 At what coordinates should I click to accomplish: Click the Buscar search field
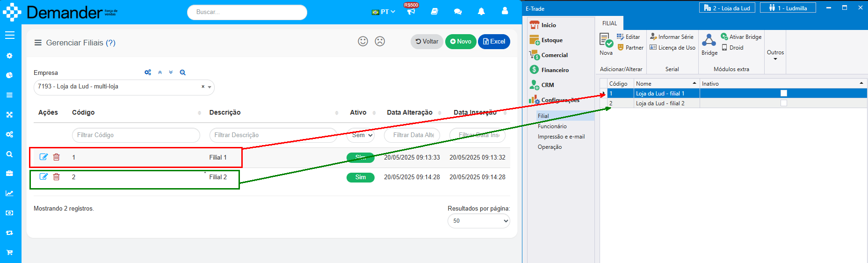247,12
